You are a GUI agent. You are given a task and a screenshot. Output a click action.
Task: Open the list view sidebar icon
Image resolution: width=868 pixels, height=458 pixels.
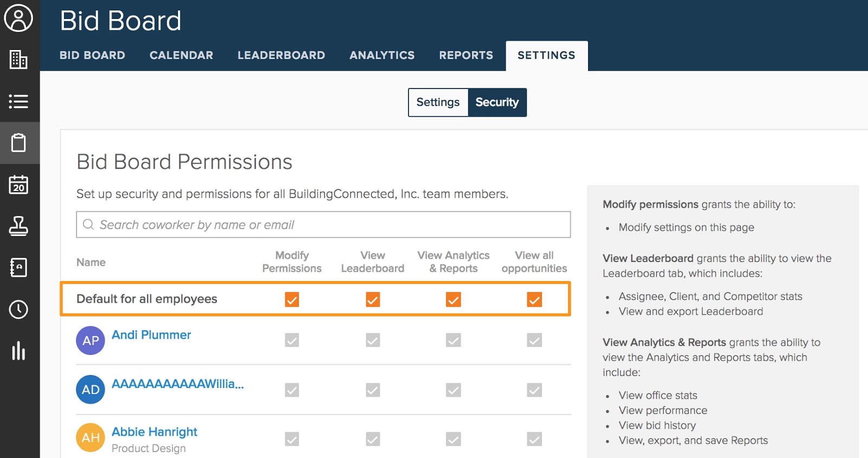pos(19,101)
